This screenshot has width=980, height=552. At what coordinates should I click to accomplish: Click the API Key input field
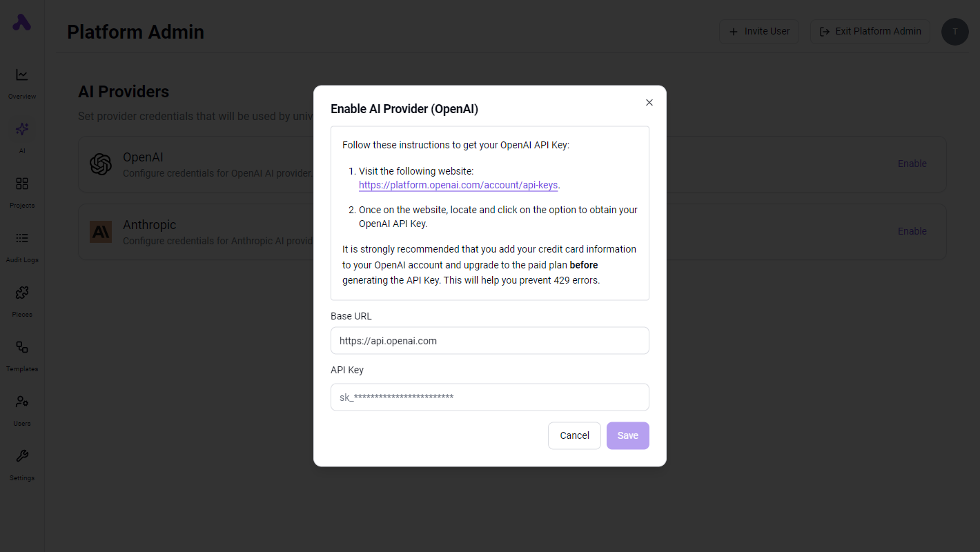coord(490,397)
